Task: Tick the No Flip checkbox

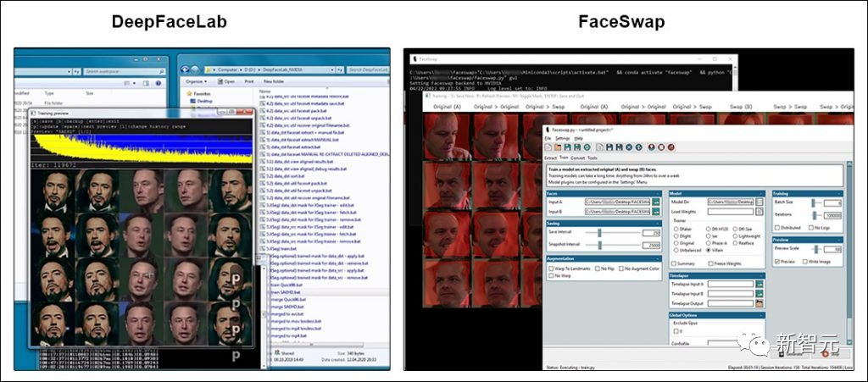Action: pos(598,269)
